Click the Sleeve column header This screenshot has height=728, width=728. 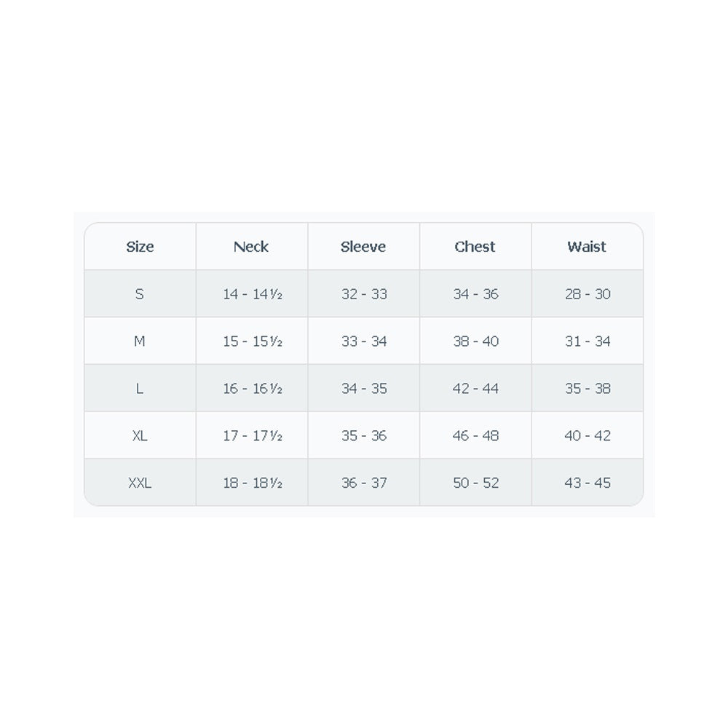pyautogui.click(x=363, y=247)
